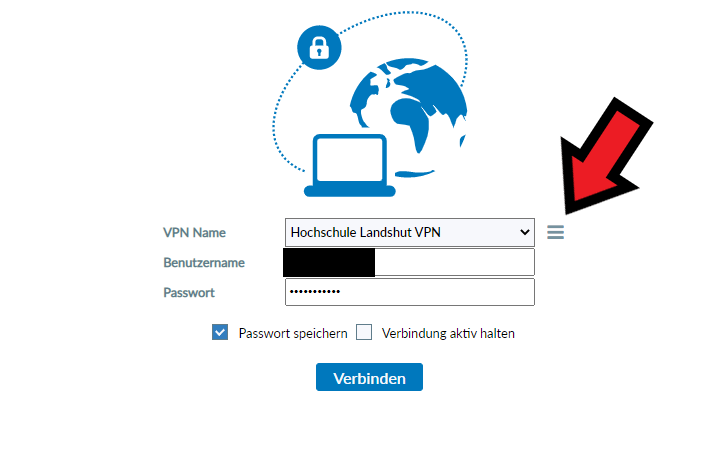Uncheck the Passwort speichern checkbox
This screenshot has height=460, width=717.
coord(220,332)
